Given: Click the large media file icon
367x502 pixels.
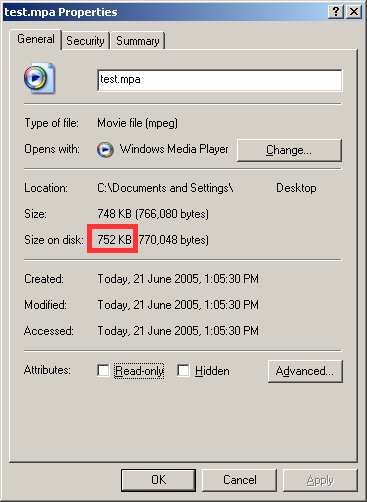Looking at the screenshot, I should 39,78.
